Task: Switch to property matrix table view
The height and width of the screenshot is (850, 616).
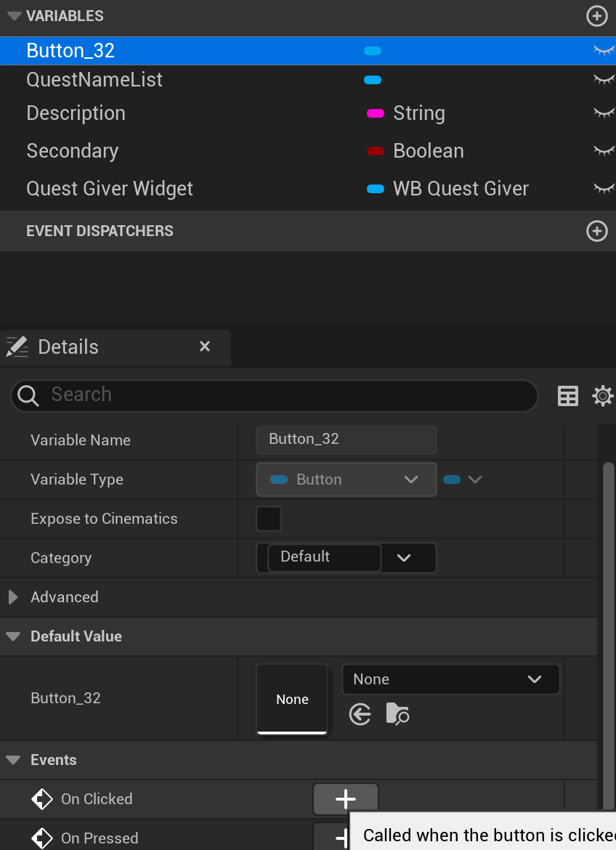Action: click(x=567, y=396)
